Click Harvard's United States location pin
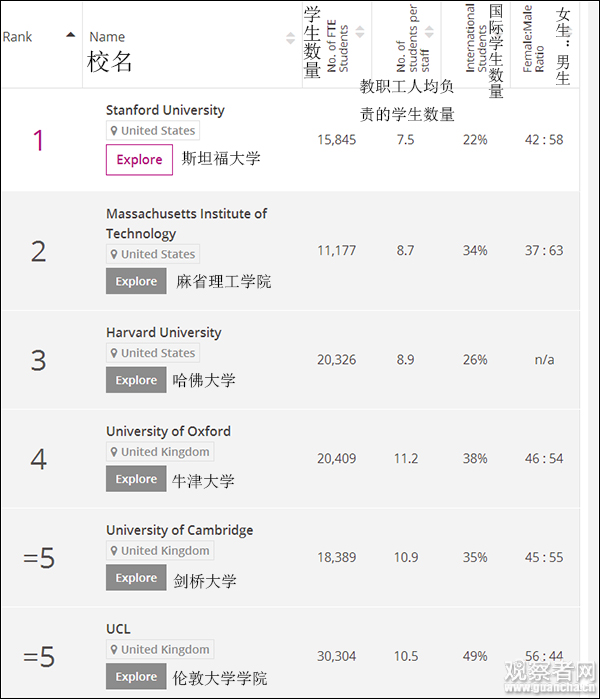Viewport: 600px width, 699px height. point(114,353)
